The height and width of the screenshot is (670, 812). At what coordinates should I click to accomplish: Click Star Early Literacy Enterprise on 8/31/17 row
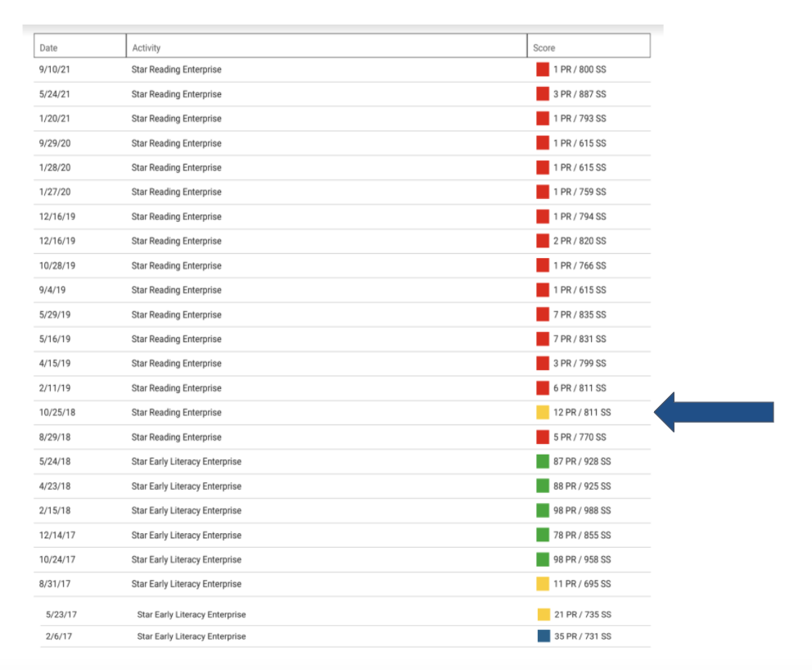(x=187, y=584)
